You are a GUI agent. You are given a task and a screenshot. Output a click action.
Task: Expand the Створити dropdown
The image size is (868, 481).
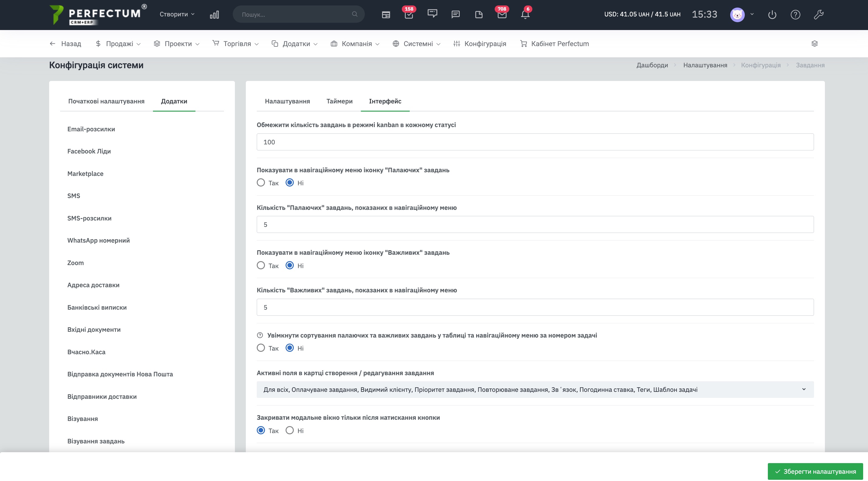coord(177,14)
